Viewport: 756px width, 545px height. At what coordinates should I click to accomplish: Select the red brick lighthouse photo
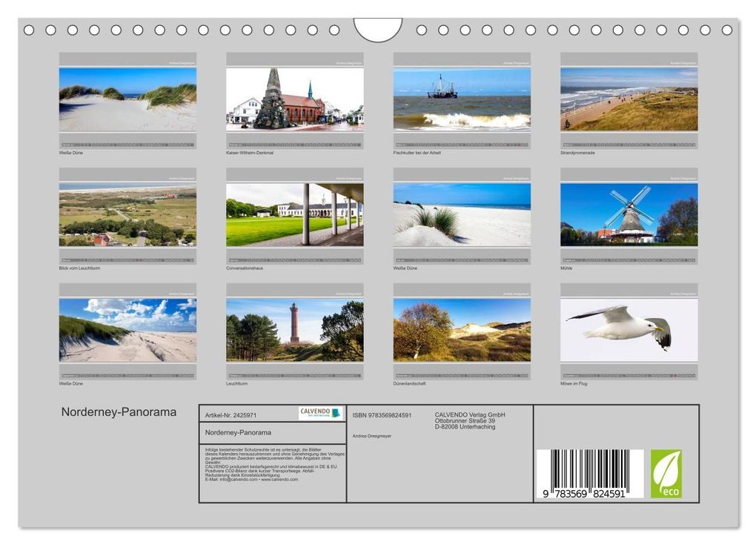click(294, 330)
